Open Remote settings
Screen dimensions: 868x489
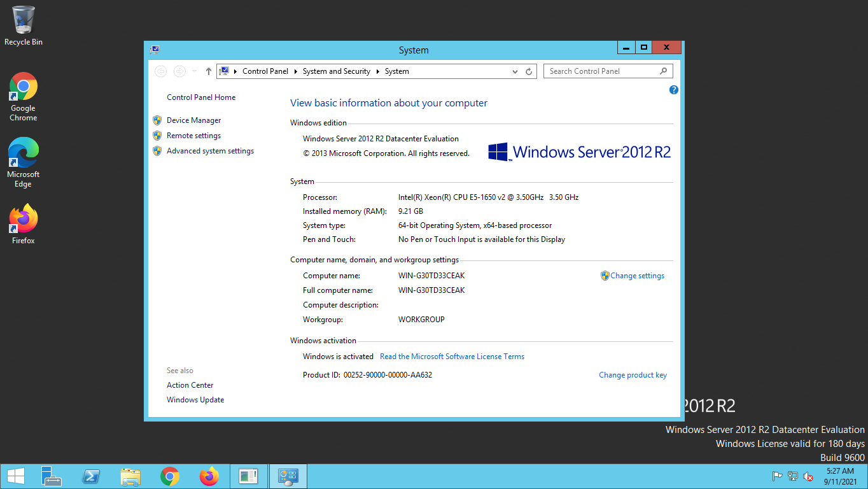(194, 136)
